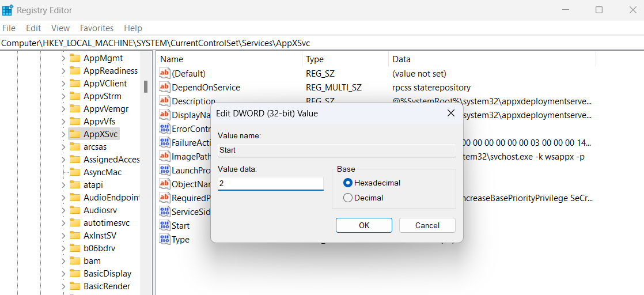Click the registry path address bar
The width and height of the screenshot is (644, 295).
pyautogui.click(x=322, y=42)
